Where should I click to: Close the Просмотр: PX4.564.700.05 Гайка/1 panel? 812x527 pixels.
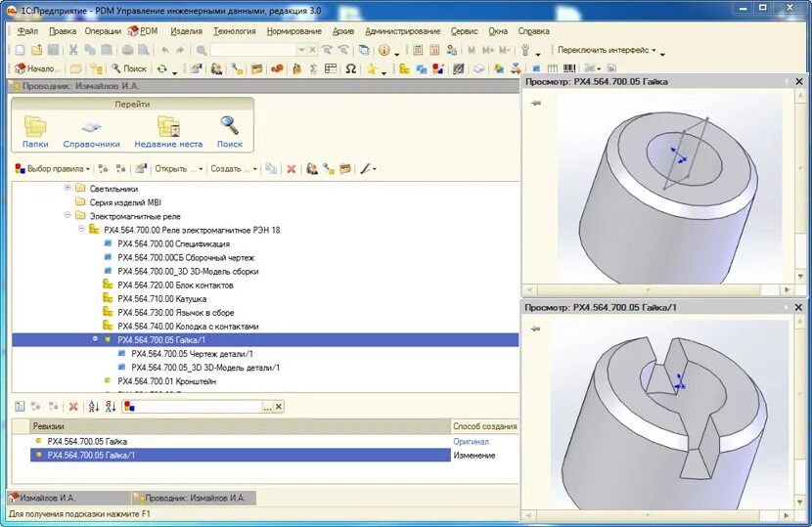[x=798, y=307]
